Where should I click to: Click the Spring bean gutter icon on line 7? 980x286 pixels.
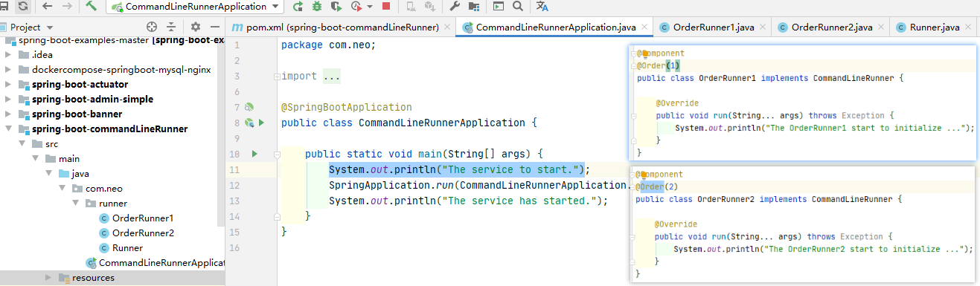[x=249, y=107]
